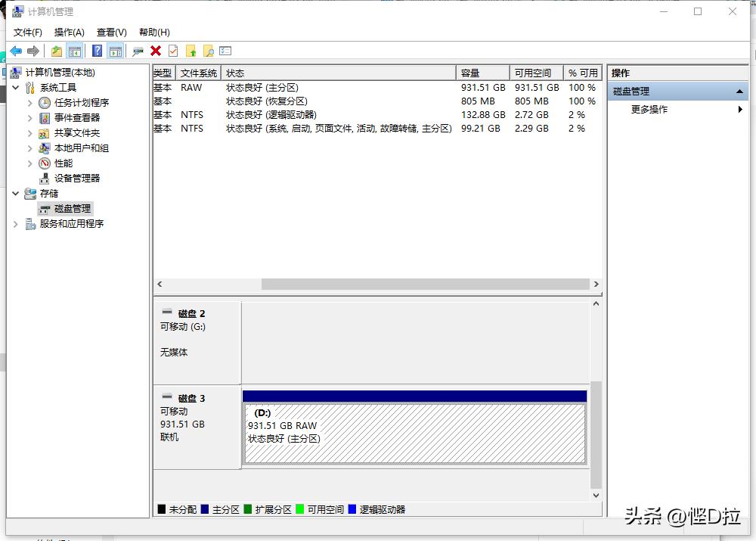Click the Properties checkmark page icon

[173, 51]
